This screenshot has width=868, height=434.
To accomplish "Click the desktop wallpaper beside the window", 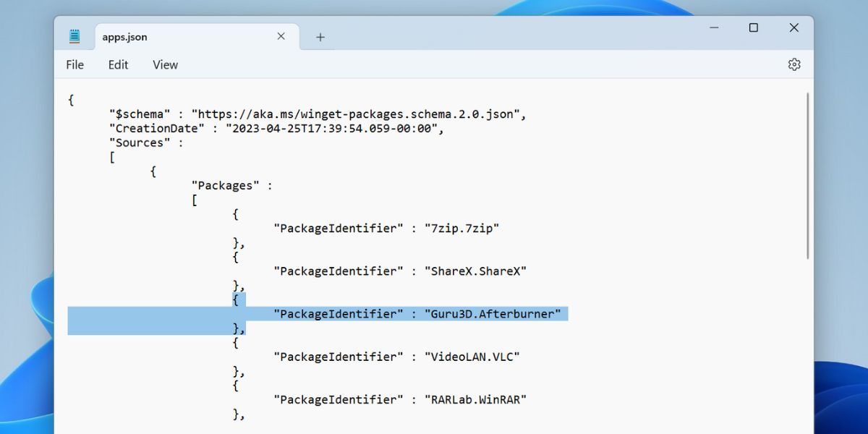I will point(25,217).
